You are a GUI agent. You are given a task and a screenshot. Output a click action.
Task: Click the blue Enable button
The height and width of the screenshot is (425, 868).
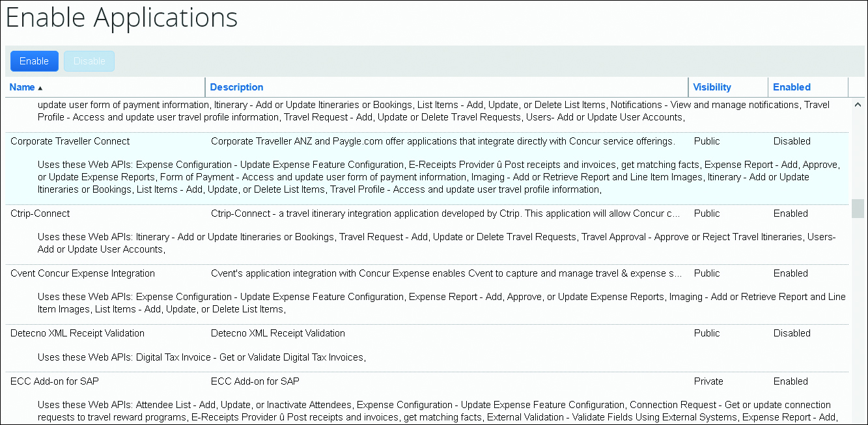point(35,61)
